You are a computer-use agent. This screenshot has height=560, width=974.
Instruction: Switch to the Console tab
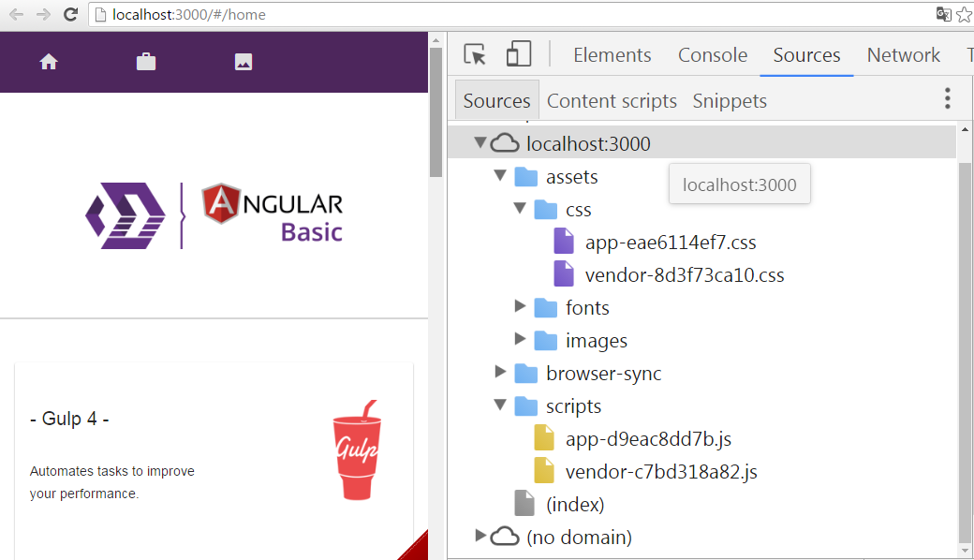point(713,55)
